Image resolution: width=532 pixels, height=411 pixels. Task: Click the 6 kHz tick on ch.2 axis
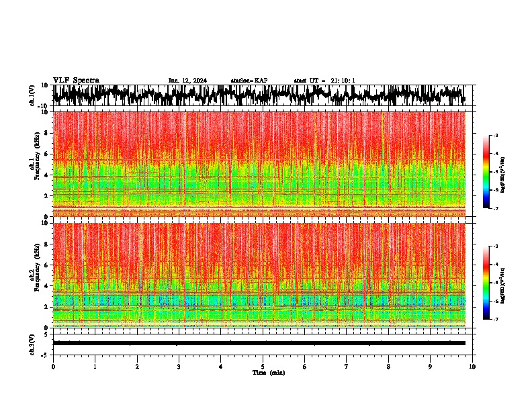coord(46,265)
